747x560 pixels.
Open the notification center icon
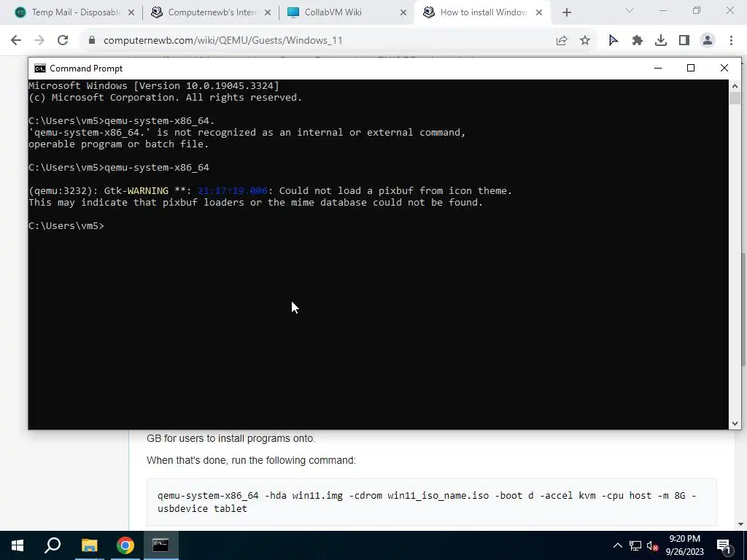(x=724, y=545)
